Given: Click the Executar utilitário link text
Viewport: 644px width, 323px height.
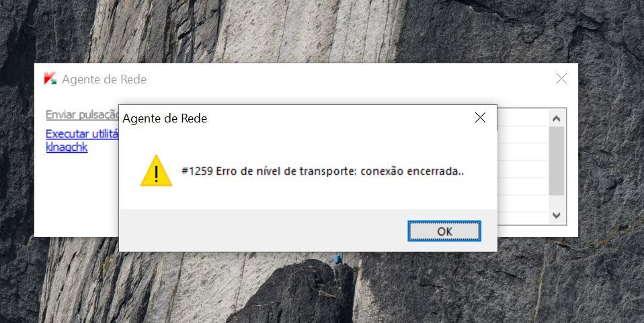Looking at the screenshot, I should click(82, 134).
